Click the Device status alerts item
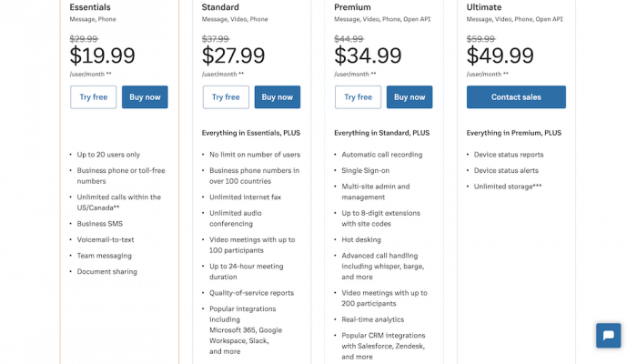The height and width of the screenshot is (364, 637). [x=508, y=170]
